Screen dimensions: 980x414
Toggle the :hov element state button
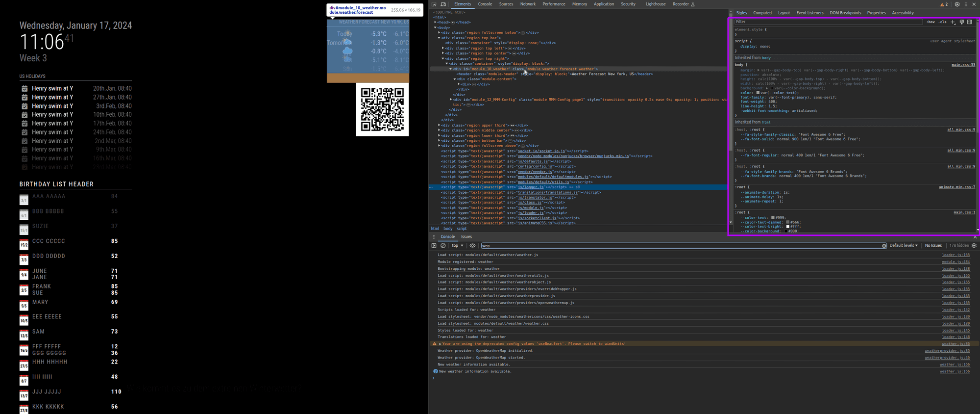tap(930, 22)
